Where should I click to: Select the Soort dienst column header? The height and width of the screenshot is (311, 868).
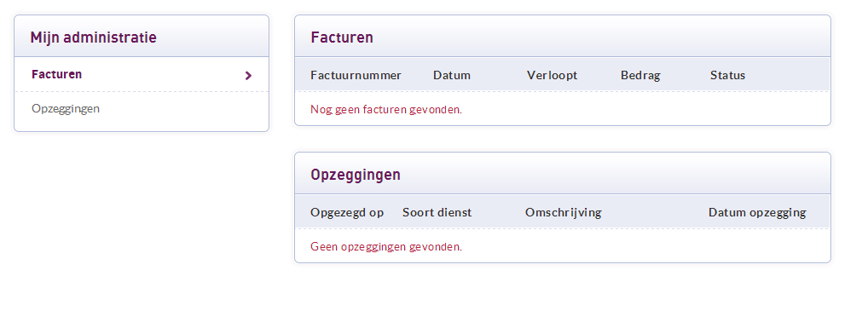[437, 212]
